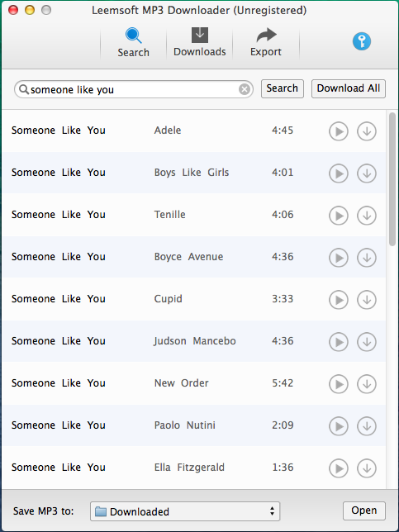Download the Boys Like Girls track
This screenshot has width=399, height=532.
click(367, 173)
